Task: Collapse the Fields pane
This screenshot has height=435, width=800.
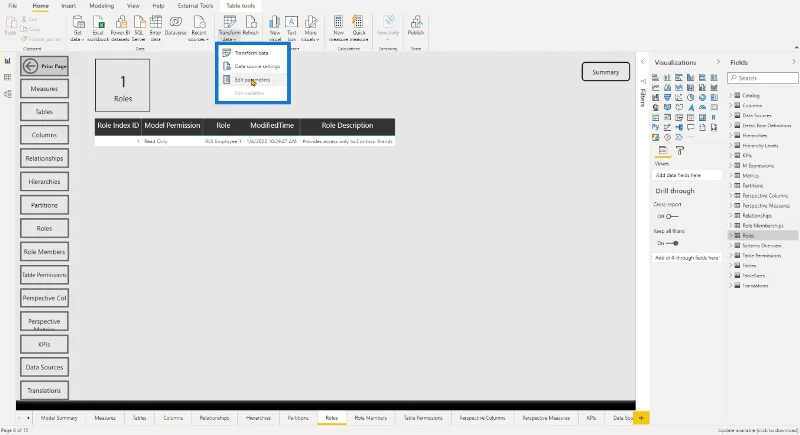Action: point(793,62)
